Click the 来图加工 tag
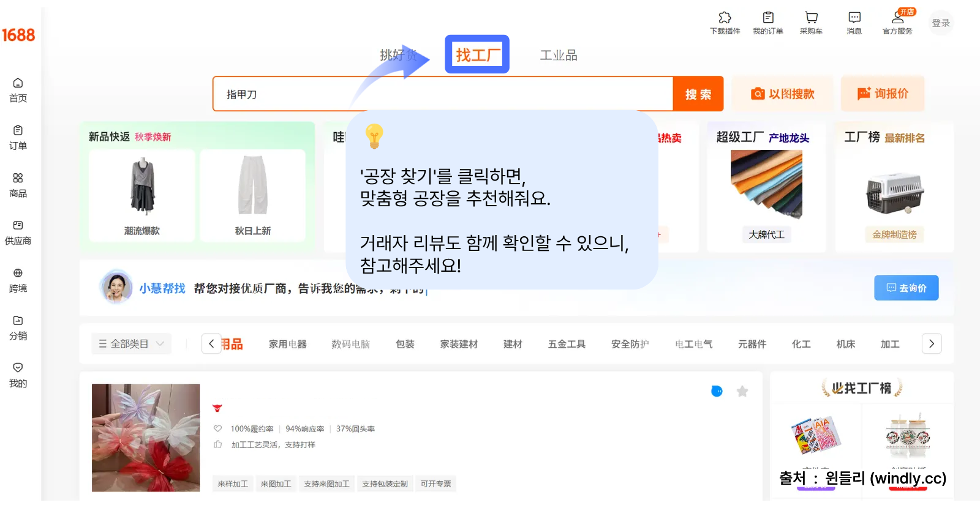980x508 pixels. pos(276,484)
